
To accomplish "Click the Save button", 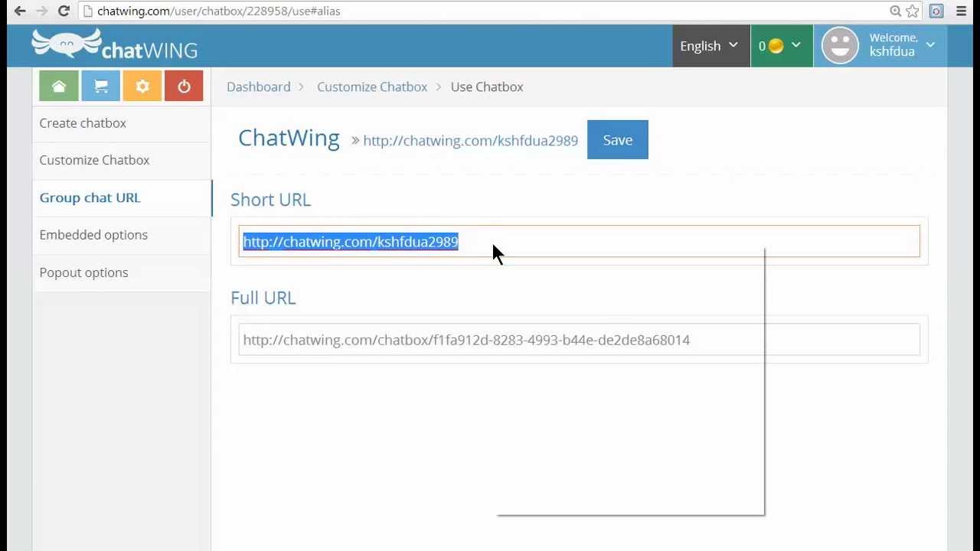I will pos(618,140).
